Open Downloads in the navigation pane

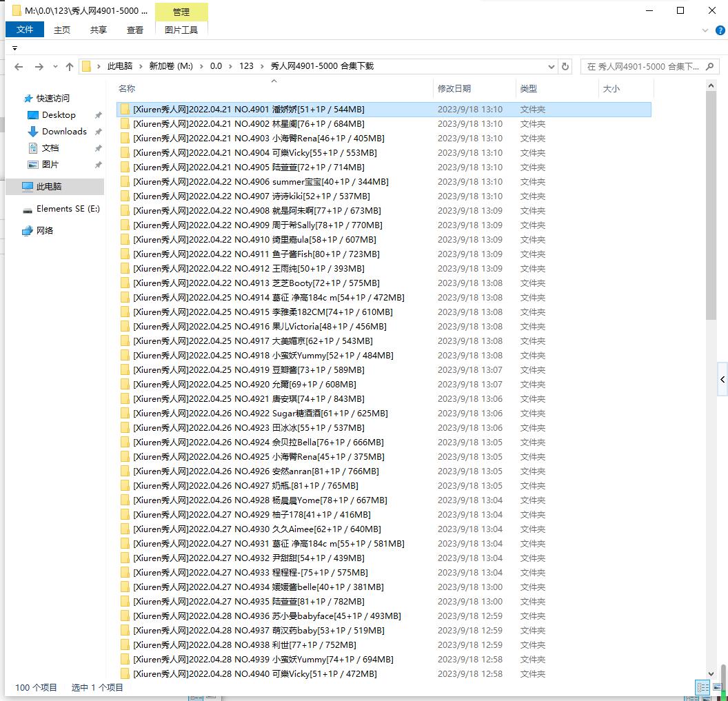pos(64,132)
